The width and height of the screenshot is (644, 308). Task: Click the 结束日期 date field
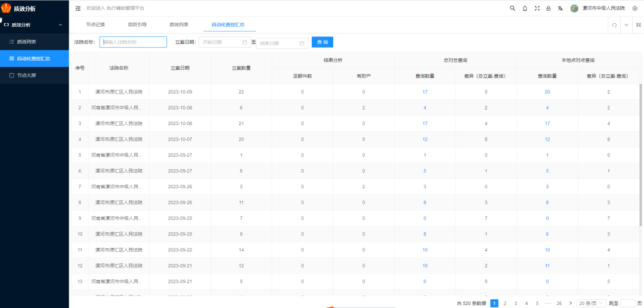tap(281, 43)
